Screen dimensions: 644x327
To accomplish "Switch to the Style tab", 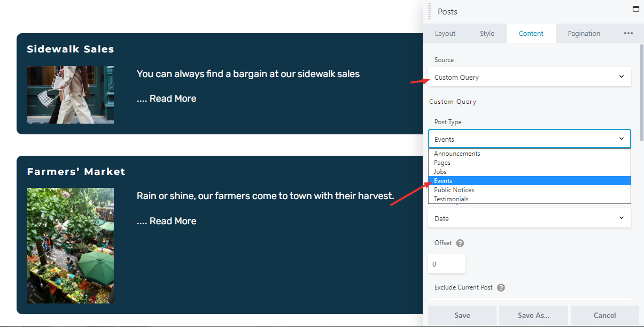I will [x=487, y=33].
